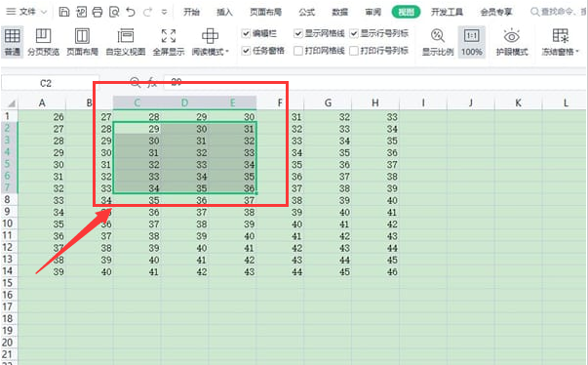Toggle 显示行号列标 checkbox
This screenshot has height=365, width=588.
(354, 34)
